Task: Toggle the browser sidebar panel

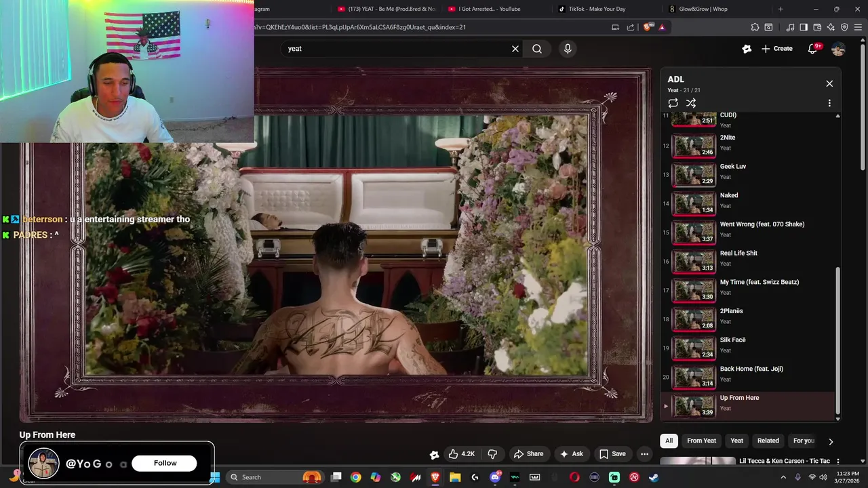Action: [804, 27]
